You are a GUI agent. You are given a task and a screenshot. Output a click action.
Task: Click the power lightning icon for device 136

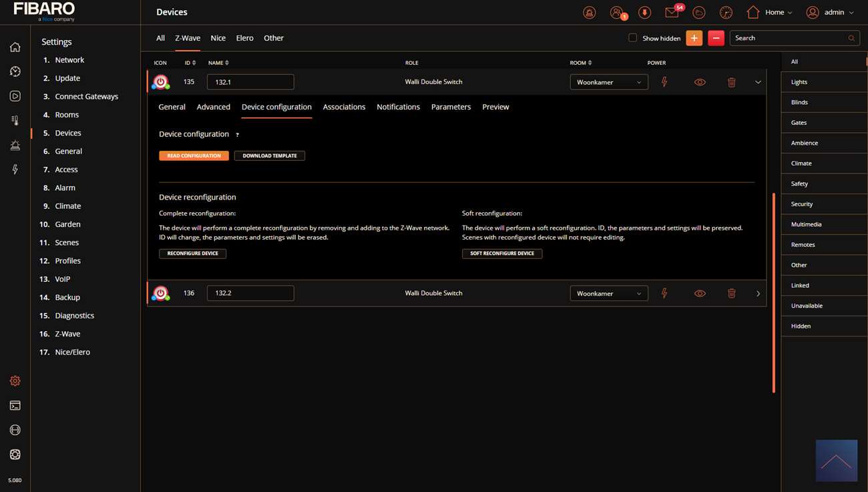tap(664, 294)
